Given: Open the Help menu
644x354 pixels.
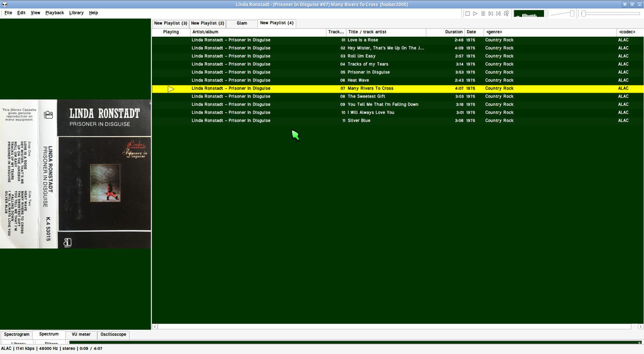Looking at the screenshot, I should pyautogui.click(x=94, y=13).
